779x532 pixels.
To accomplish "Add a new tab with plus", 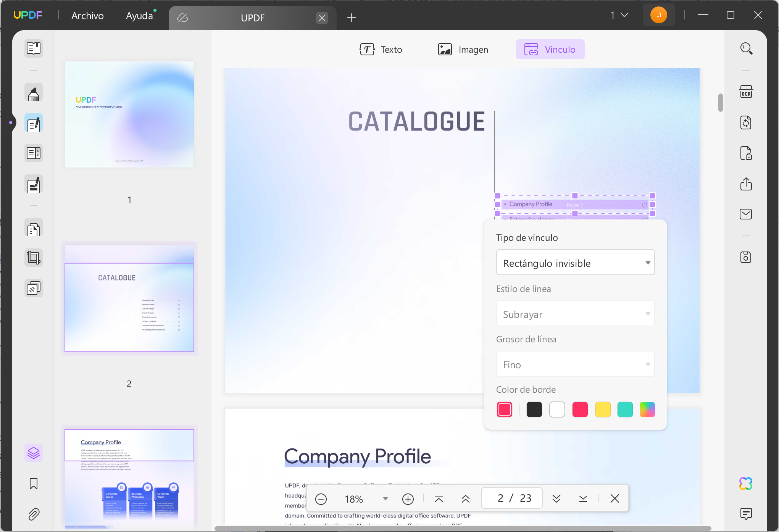I will coord(352,18).
